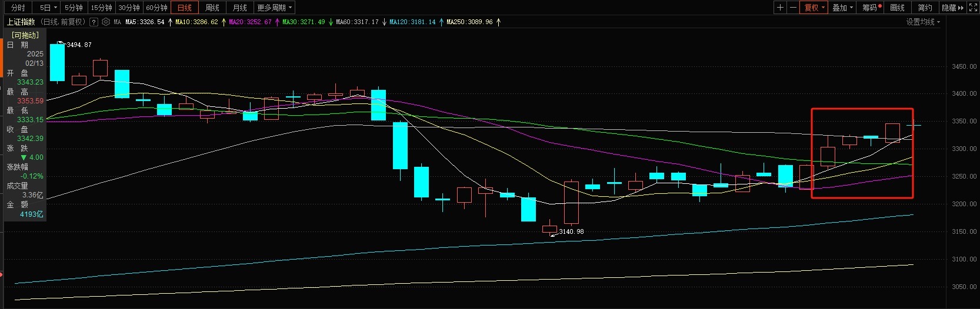Enter fullscreen with the expand icon
Image resolution: width=980 pixels, height=309 pixels.
[973, 8]
